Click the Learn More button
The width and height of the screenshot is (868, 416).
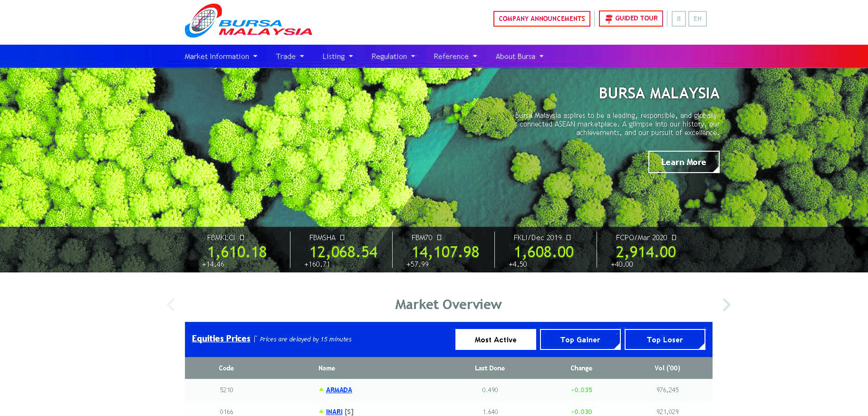coord(684,162)
